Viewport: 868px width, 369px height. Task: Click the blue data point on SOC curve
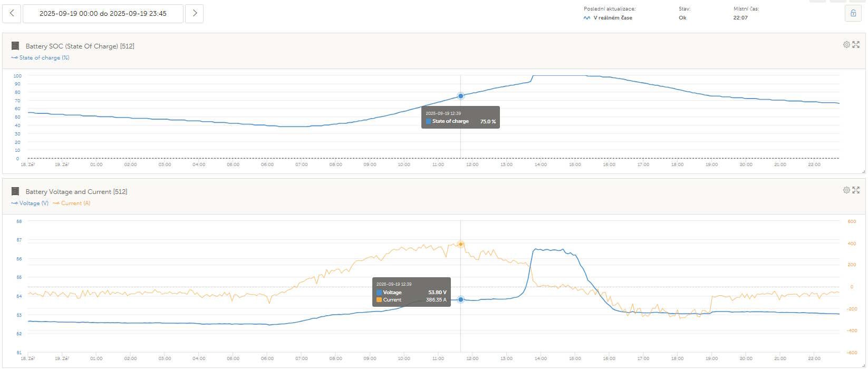click(461, 96)
